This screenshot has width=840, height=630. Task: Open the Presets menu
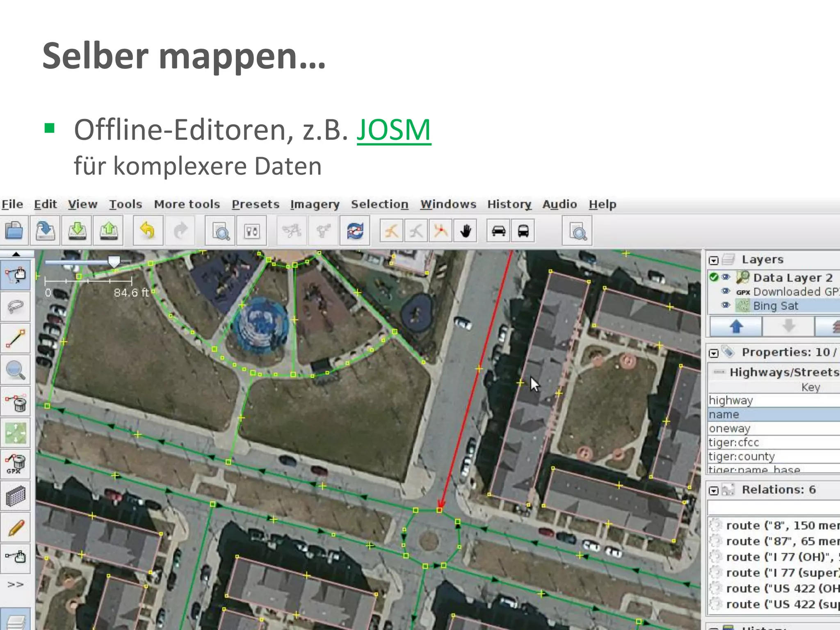point(256,204)
